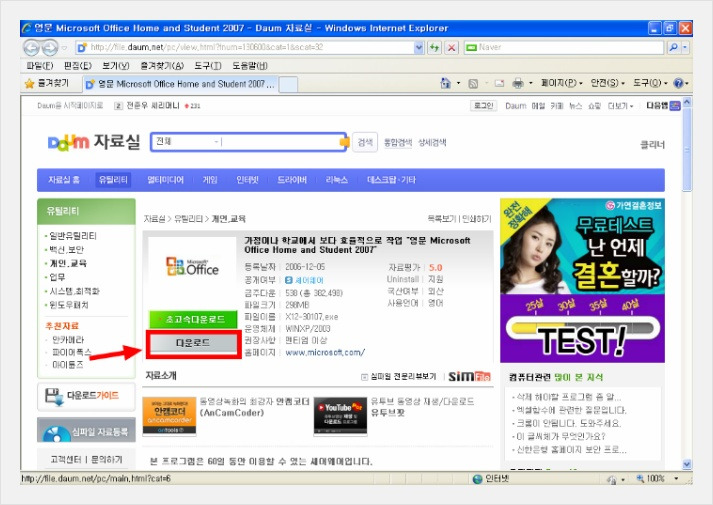713x505 pixels.
Task: Click the Read mail icon
Action: (499, 84)
